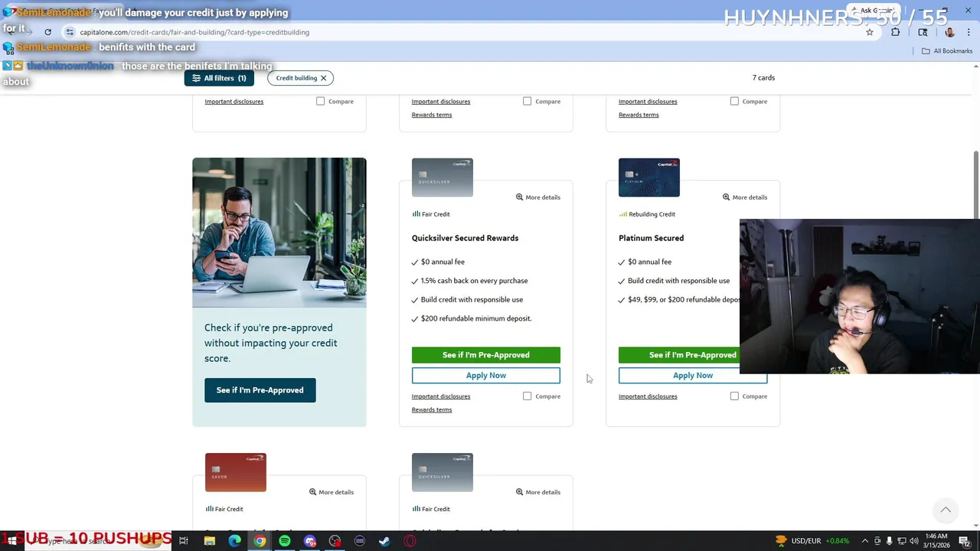Click the back-to-top arrow button
The image size is (980, 551).
coord(946,510)
